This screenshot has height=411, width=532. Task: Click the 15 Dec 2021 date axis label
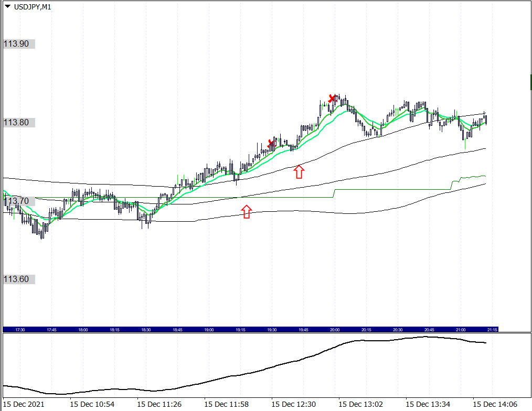23,405
